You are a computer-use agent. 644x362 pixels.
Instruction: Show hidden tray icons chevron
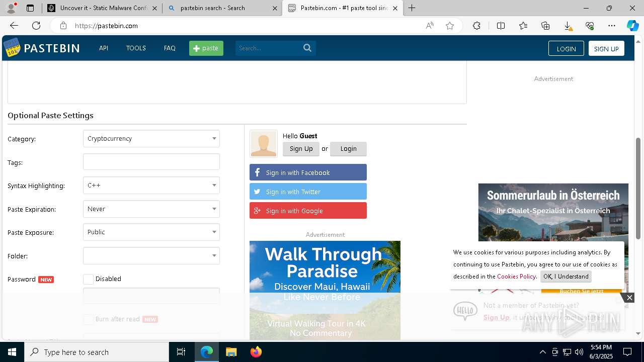point(542,352)
